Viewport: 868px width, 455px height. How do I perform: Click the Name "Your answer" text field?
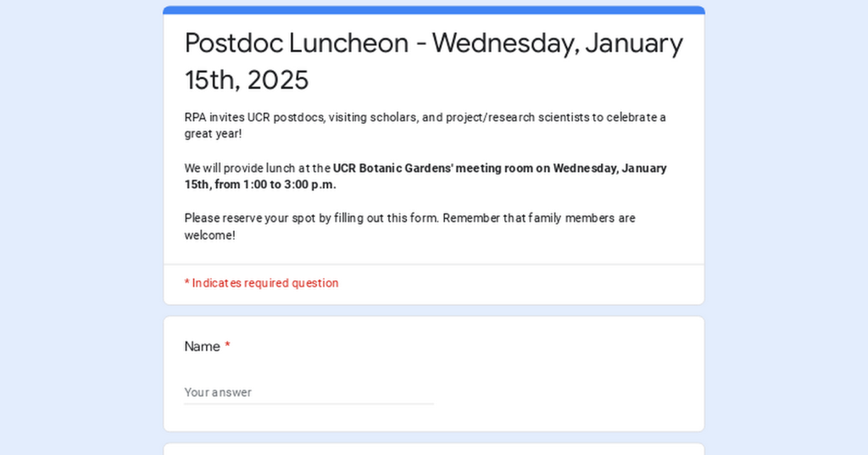tap(309, 392)
